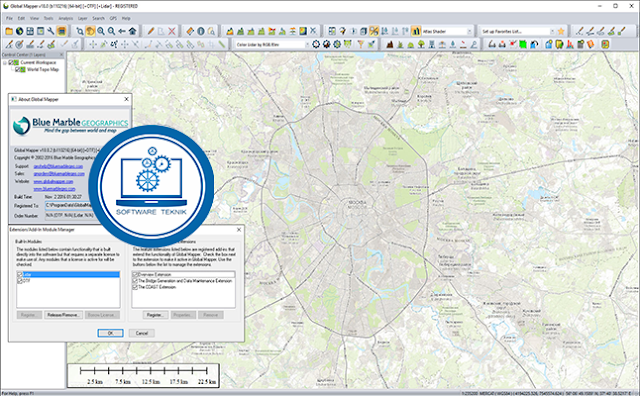Select the Feature Info tool
Viewport: 640px width, 396px height.
tap(201, 31)
